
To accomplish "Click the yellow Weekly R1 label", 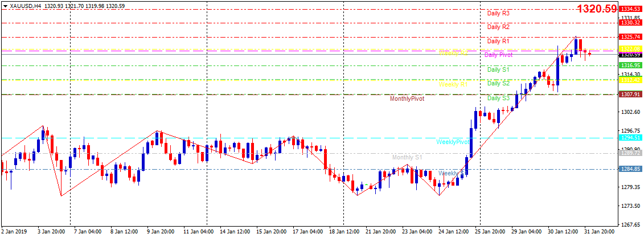I will [x=453, y=84].
